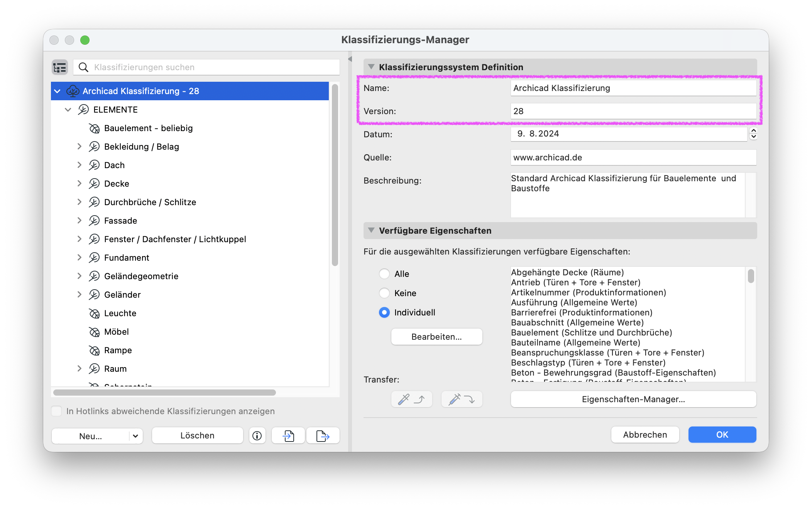Collapse the ELEMENTE tree node
812x509 pixels.
(68, 110)
